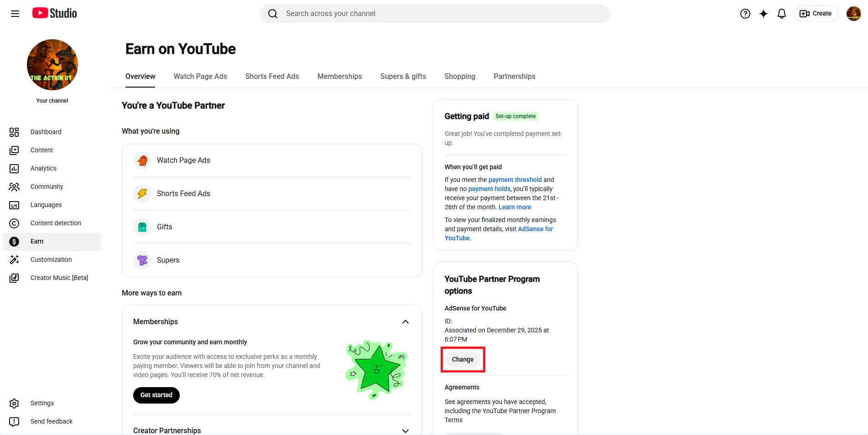The height and width of the screenshot is (435, 868).
Task: Click the Analytics bar chart icon
Action: (x=14, y=168)
